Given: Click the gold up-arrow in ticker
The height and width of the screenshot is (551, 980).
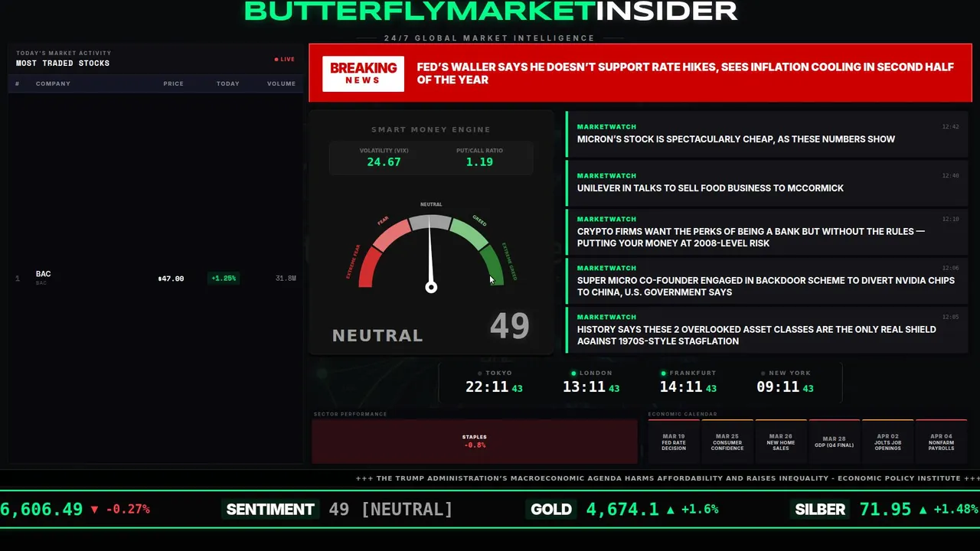Looking at the screenshot, I should (671, 510).
